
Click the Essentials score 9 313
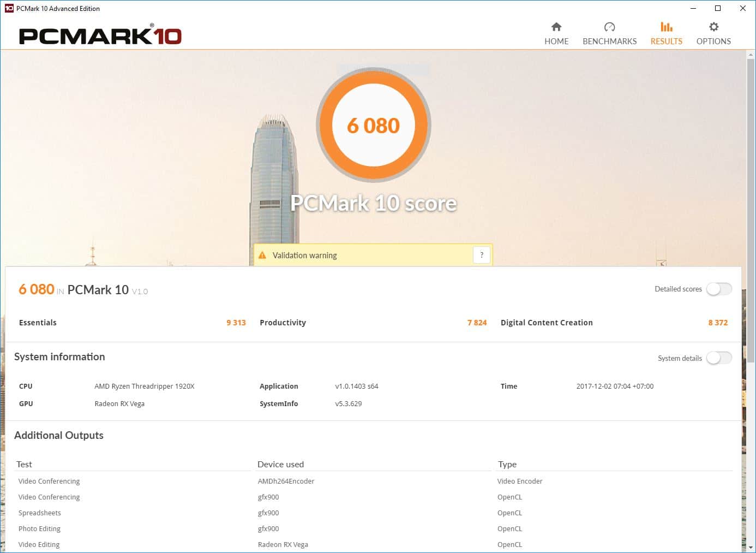(236, 323)
